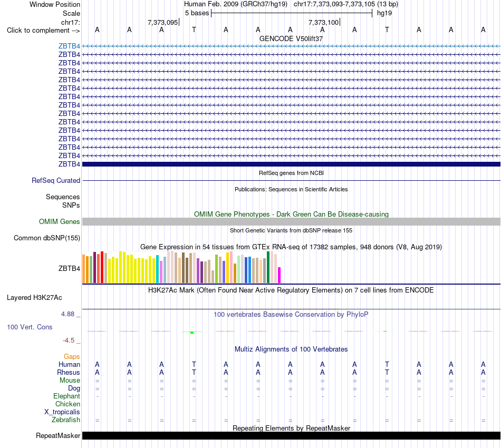Click the orange 'Gaps' alignment label
The image size is (501, 448).
coord(72,357)
